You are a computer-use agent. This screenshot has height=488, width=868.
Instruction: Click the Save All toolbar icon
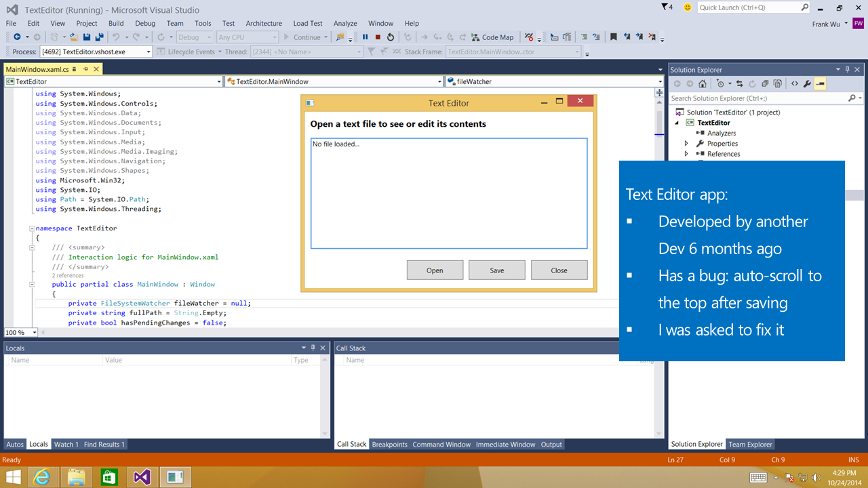[x=100, y=37]
